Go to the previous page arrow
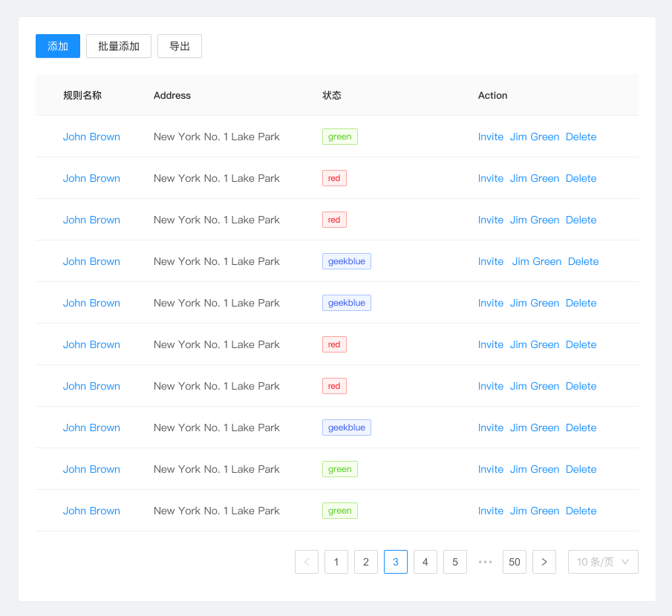The image size is (672, 616). (307, 562)
